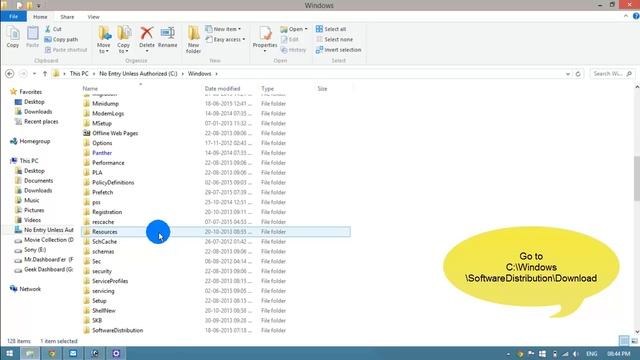
Task: Switch to the large icons view button
Action: [x=634, y=341]
